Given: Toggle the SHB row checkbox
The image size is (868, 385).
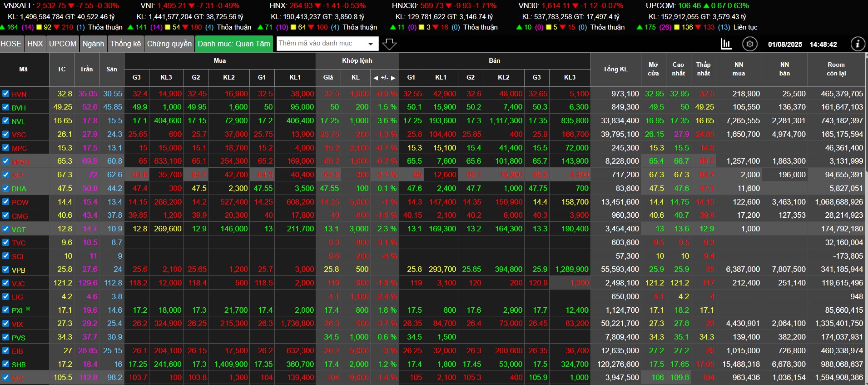Looking at the screenshot, I should pos(5,364).
